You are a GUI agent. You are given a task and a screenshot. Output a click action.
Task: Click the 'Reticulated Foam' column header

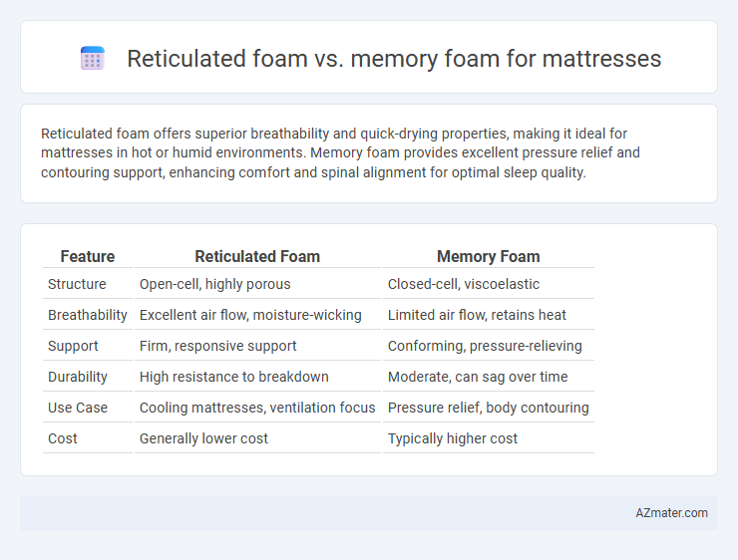click(x=257, y=256)
